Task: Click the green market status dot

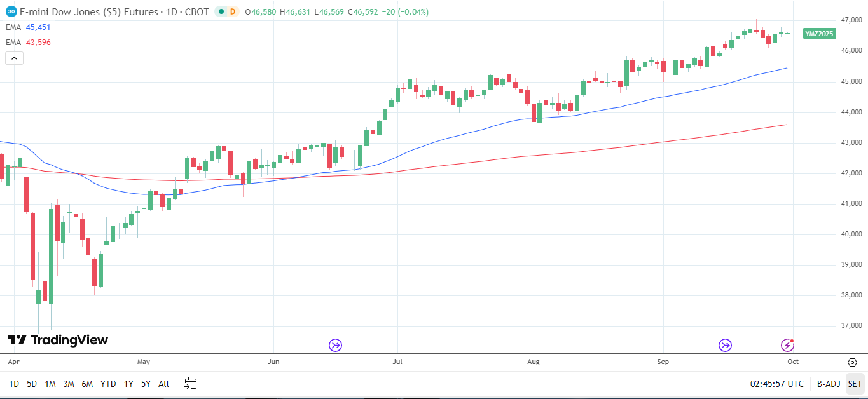Action: click(x=220, y=11)
